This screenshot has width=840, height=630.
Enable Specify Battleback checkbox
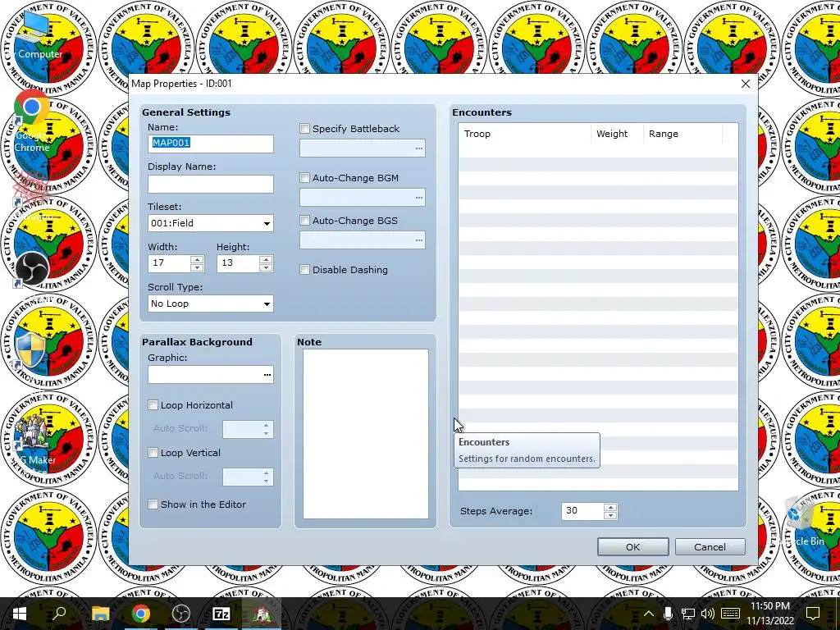[x=305, y=129]
